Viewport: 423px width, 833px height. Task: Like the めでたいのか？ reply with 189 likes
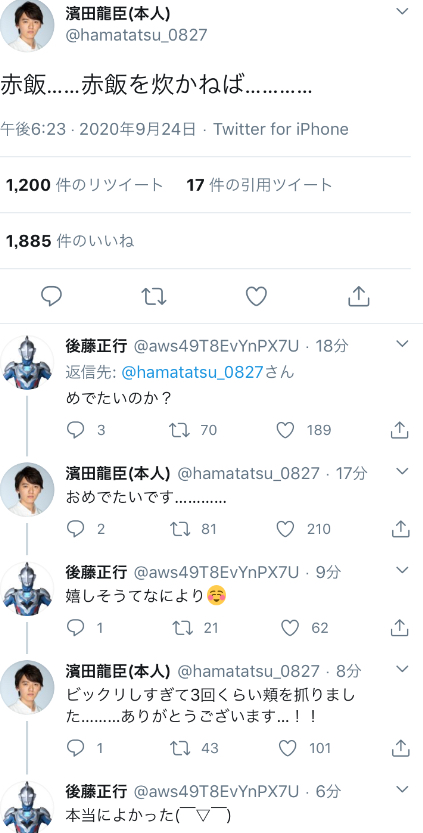pyautogui.click(x=285, y=430)
